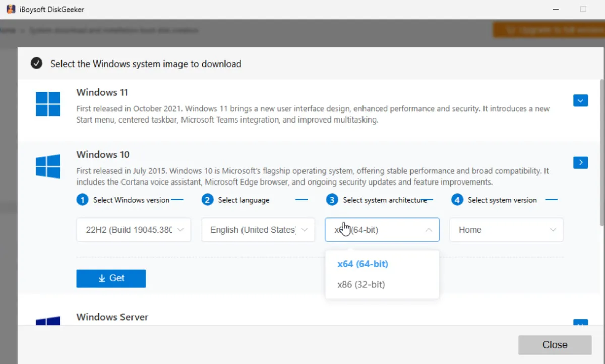Click the Windows 11 logo icon
The image size is (605, 364).
tap(48, 103)
